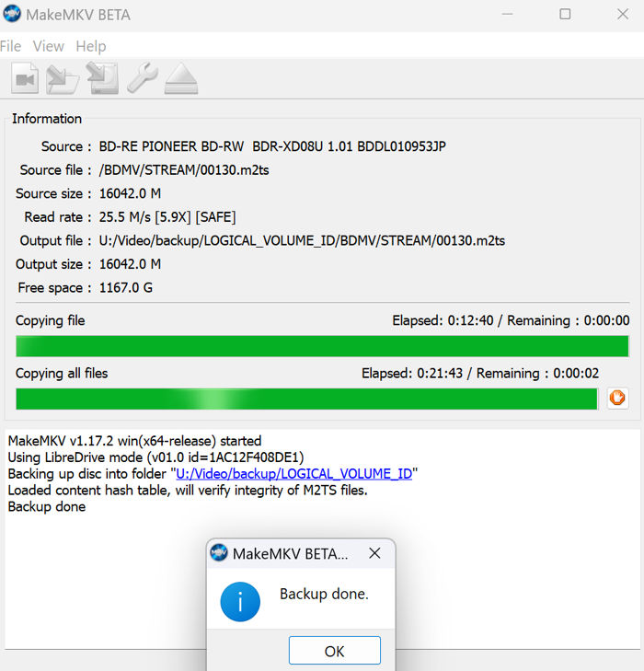
Task: Click the Source size value 16042.0 M
Action: [x=130, y=193]
